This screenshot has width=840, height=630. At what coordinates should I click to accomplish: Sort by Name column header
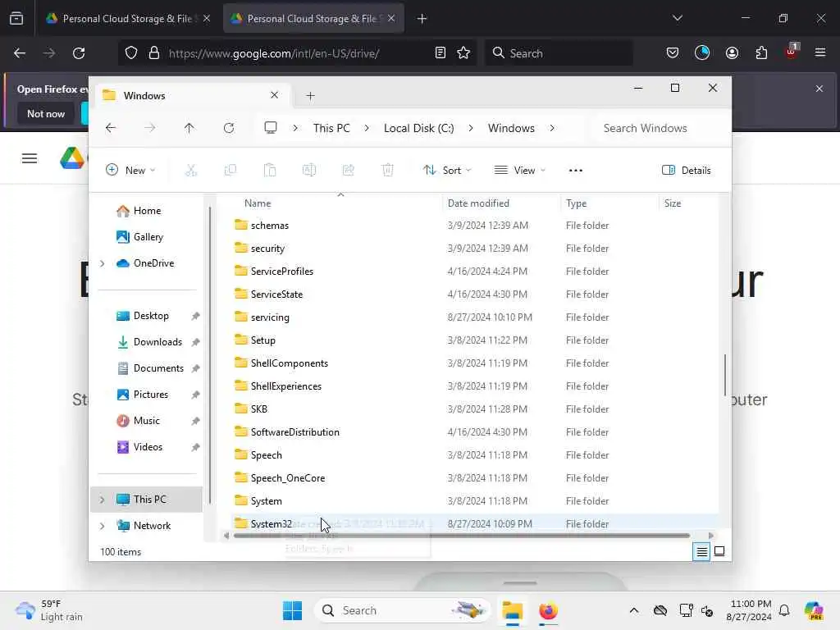coord(258,203)
